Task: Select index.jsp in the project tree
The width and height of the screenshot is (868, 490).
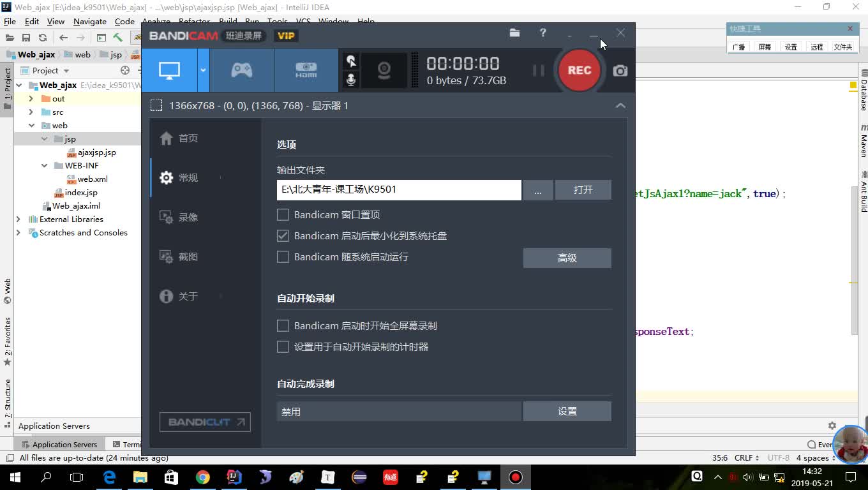Action: [x=76, y=193]
